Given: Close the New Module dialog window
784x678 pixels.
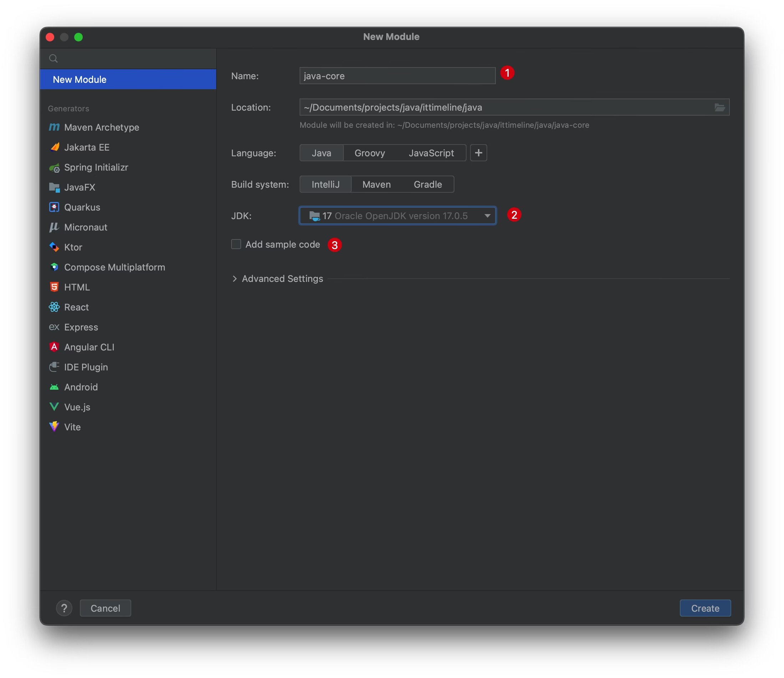Looking at the screenshot, I should pyautogui.click(x=50, y=37).
